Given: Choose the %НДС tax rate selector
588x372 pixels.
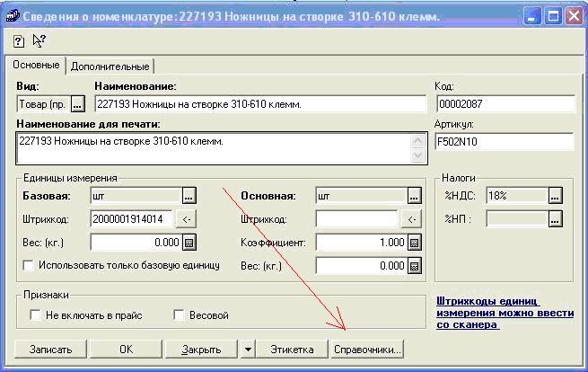Looking at the screenshot, I should pos(556,196).
